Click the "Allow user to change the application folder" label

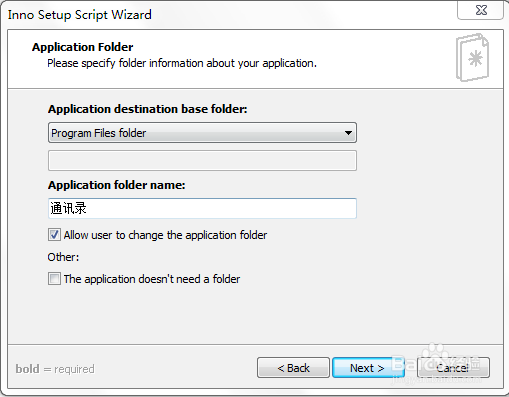click(x=165, y=235)
